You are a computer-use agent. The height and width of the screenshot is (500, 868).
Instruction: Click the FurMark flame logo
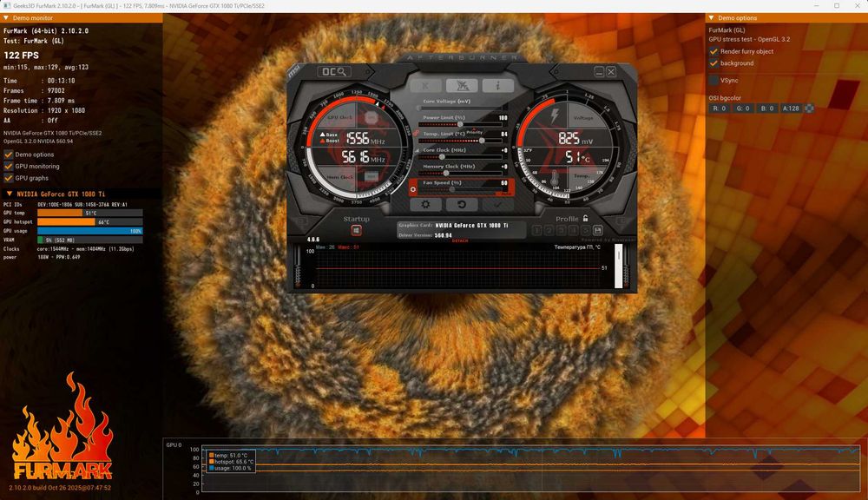62,426
